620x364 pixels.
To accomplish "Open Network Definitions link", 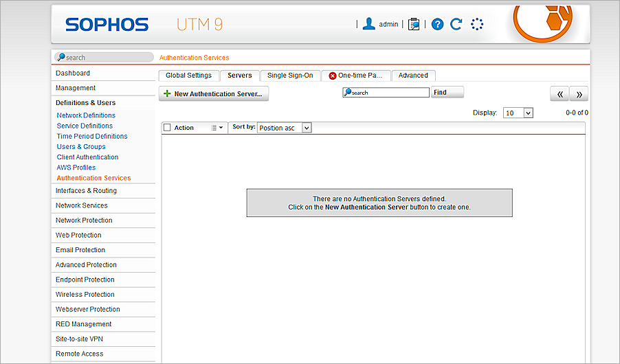I will pos(86,115).
